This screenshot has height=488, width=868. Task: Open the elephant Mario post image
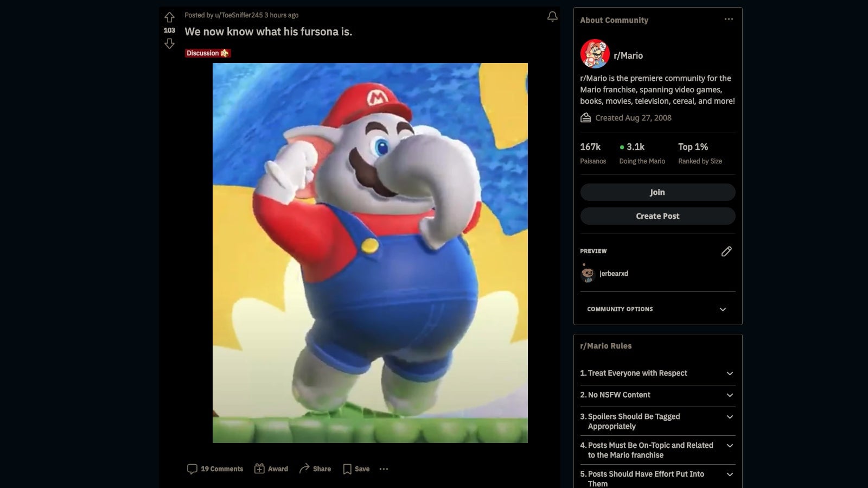point(370,253)
